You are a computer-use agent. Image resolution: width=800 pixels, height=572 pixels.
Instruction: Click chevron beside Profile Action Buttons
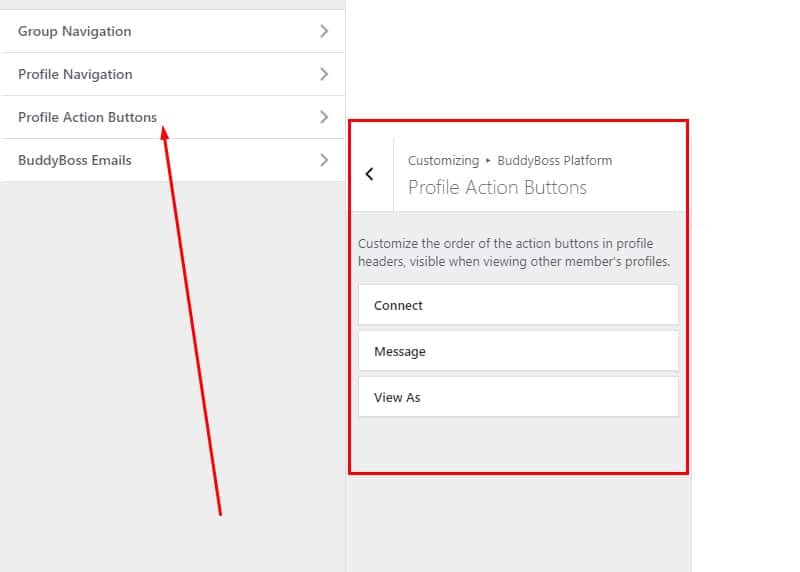[x=324, y=117]
